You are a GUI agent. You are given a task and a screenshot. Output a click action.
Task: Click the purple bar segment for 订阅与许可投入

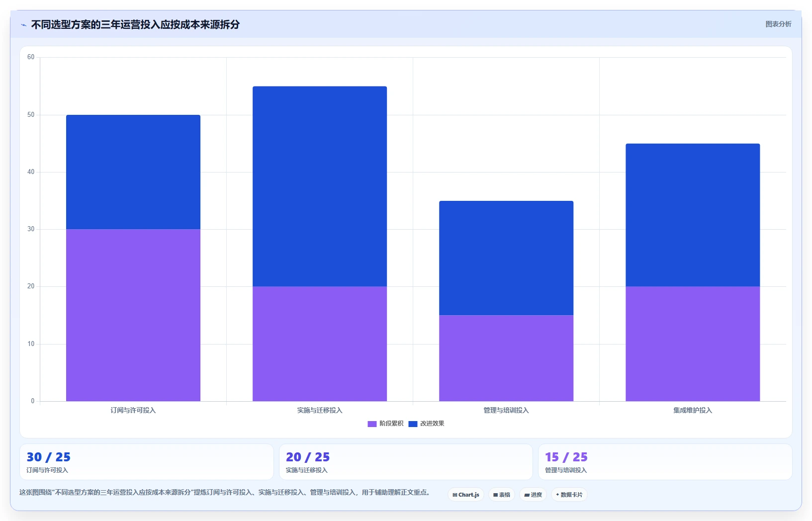pos(133,315)
